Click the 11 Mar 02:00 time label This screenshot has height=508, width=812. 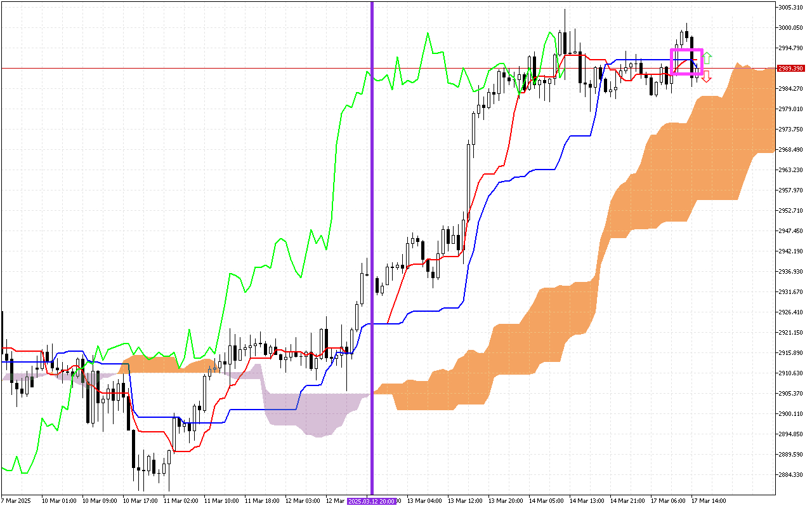coord(182,501)
